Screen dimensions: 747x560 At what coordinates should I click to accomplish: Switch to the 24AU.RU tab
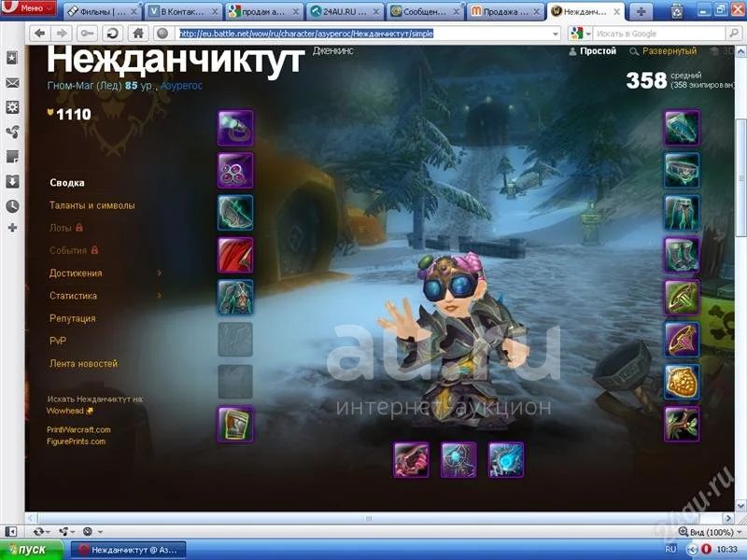pos(345,12)
